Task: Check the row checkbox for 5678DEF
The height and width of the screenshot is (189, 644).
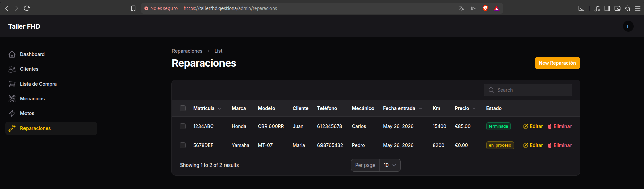Action: pos(183,145)
